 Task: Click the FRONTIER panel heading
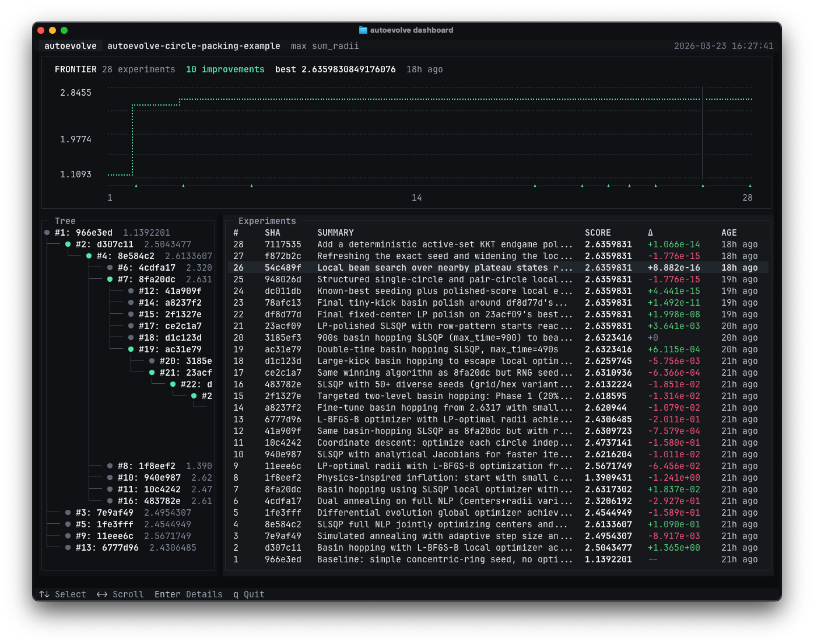pyautogui.click(x=76, y=69)
